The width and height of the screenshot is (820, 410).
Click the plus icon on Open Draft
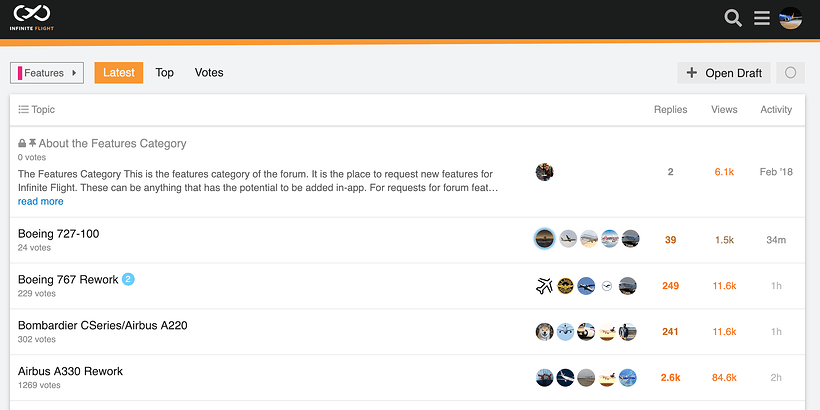pos(692,73)
